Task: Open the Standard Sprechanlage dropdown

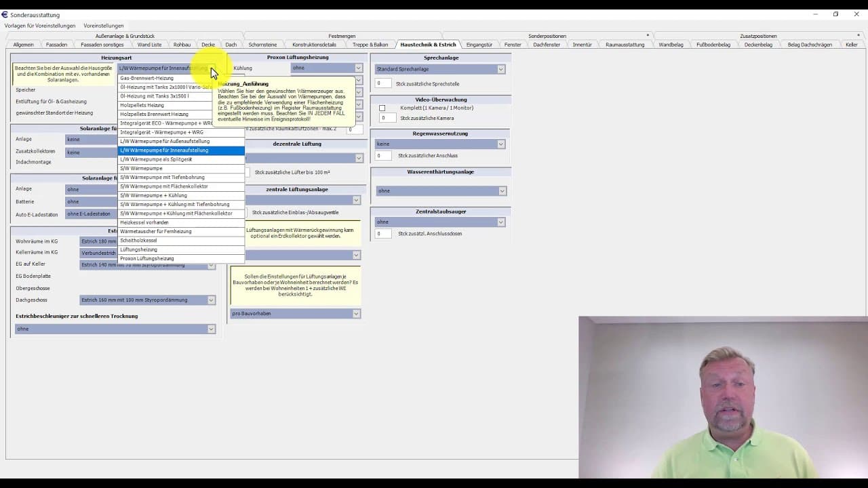Action: click(500, 69)
